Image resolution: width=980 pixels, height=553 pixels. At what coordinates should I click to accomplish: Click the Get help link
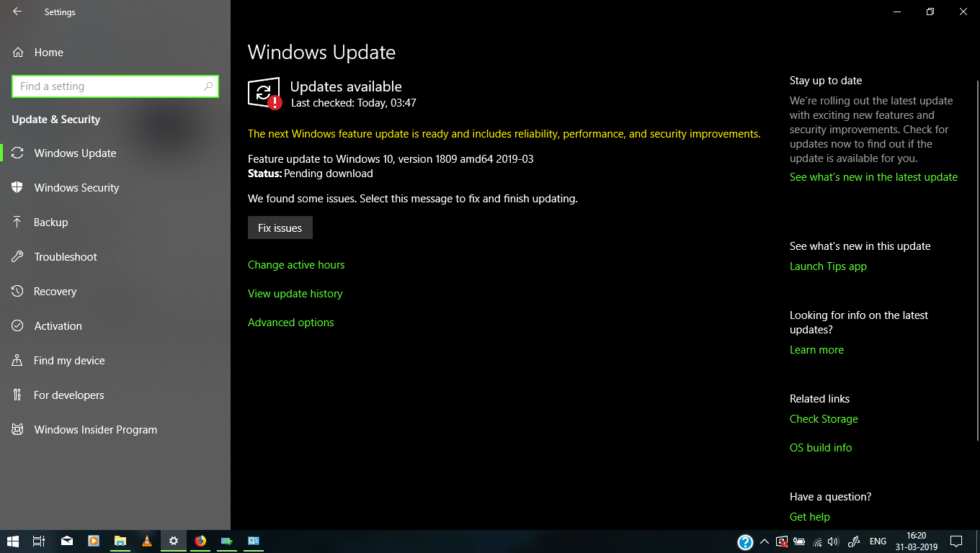[810, 517]
